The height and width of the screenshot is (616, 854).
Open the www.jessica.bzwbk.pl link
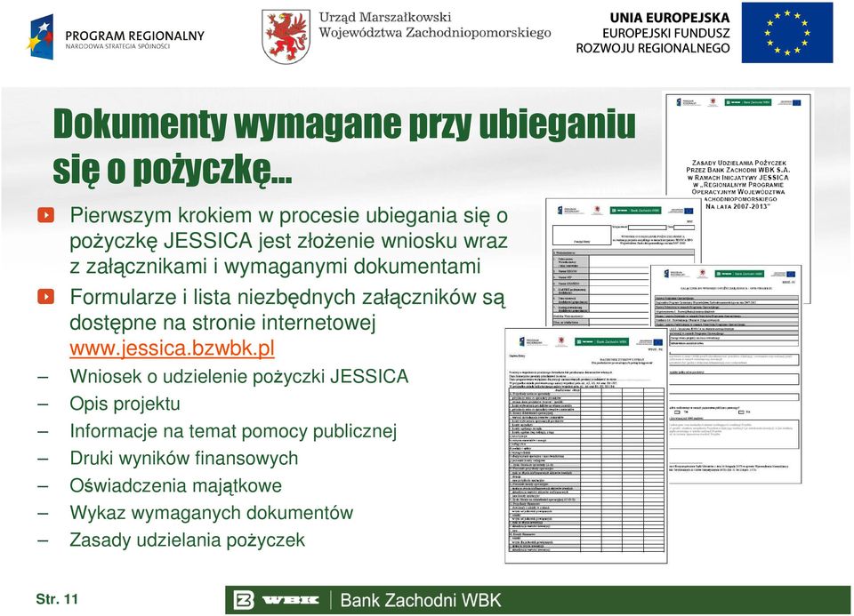172,348
